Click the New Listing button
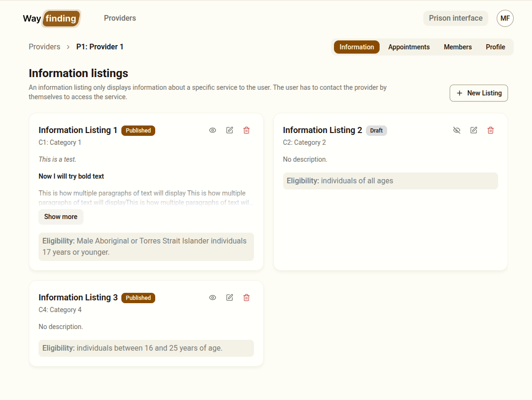This screenshot has width=532, height=400. 478,93
